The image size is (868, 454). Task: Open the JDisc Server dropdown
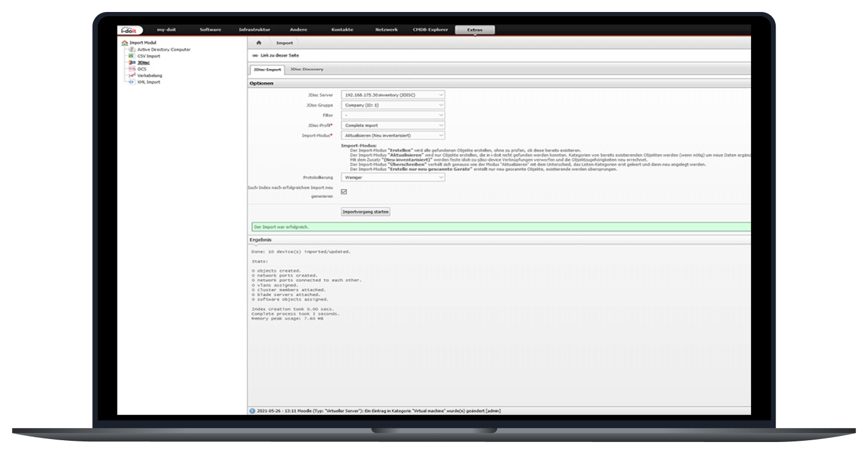coord(393,95)
